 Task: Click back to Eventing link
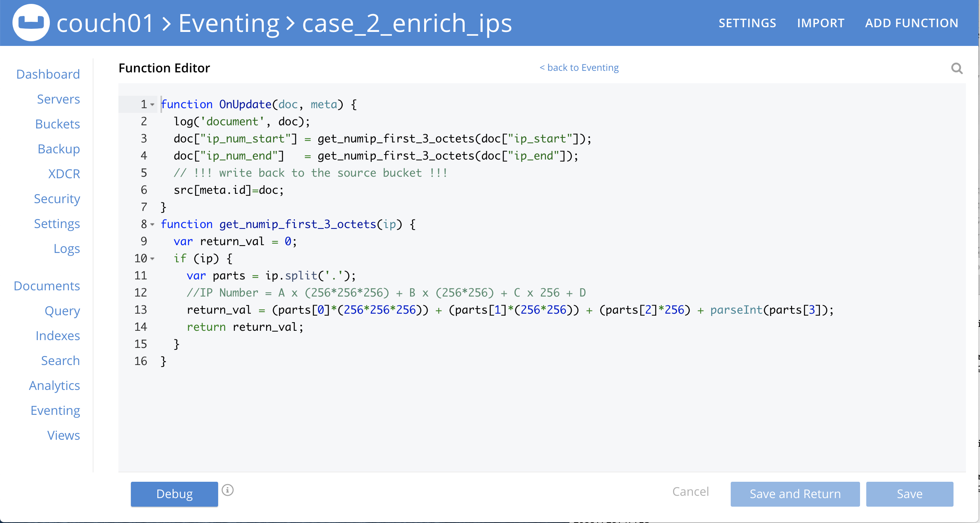(x=578, y=67)
